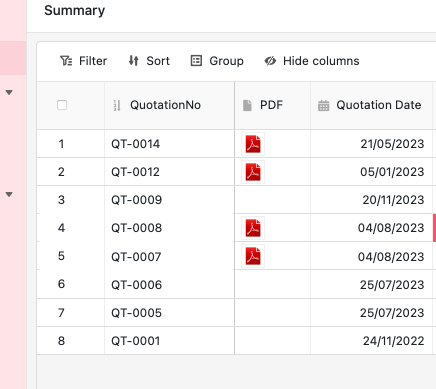The image size is (436, 389).
Task: Select the QT-0005 cell
Action: [x=169, y=313]
